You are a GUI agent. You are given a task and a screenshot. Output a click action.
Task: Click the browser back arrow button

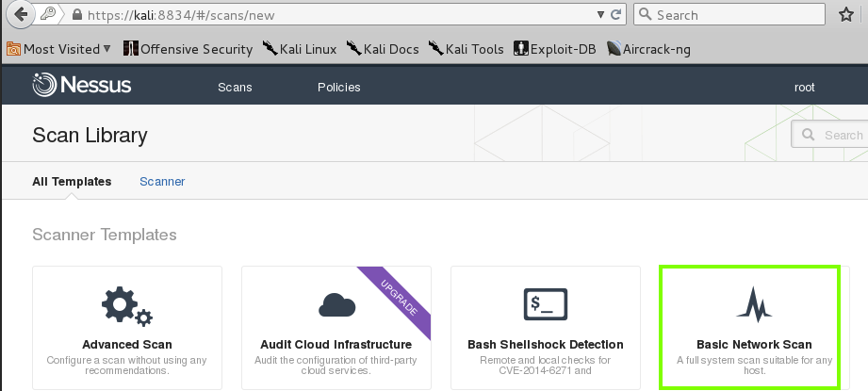19,15
